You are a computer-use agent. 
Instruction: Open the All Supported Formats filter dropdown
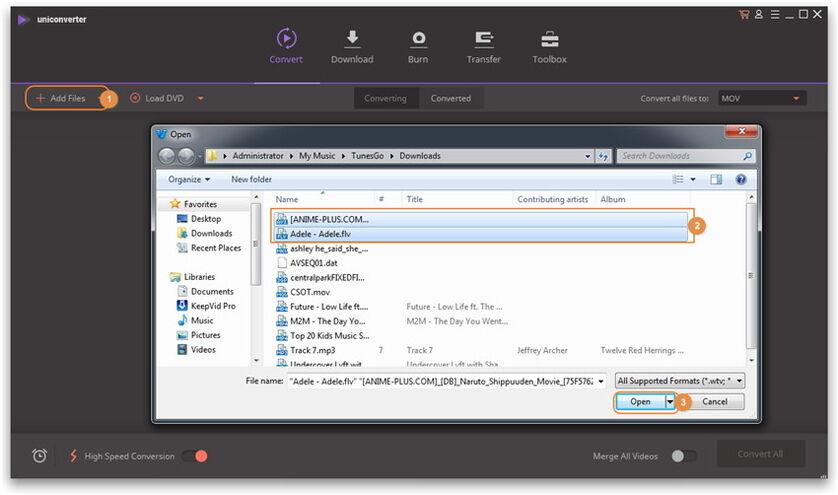pos(680,381)
